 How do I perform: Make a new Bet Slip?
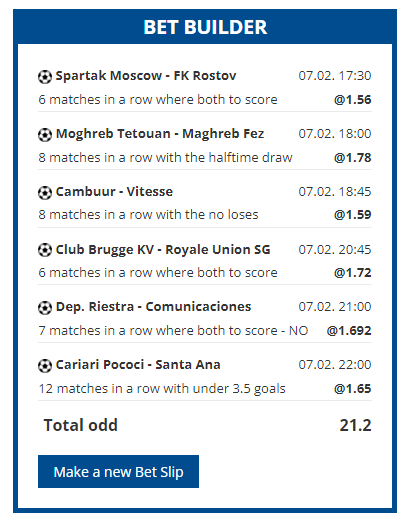coord(118,471)
